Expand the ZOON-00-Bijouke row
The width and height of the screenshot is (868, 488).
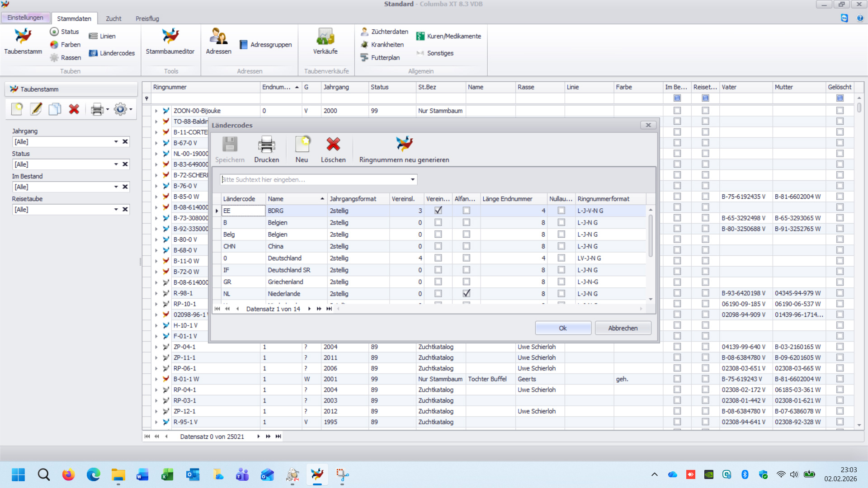[156, 111]
